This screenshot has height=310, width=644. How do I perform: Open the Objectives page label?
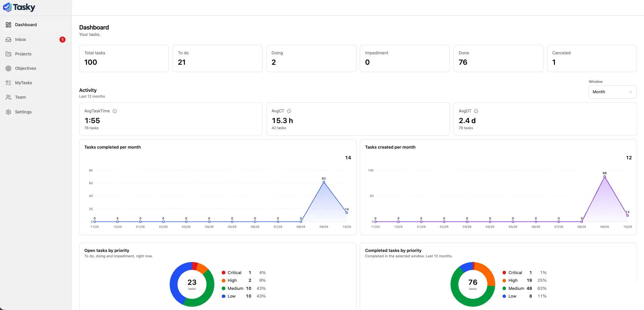[x=26, y=68]
